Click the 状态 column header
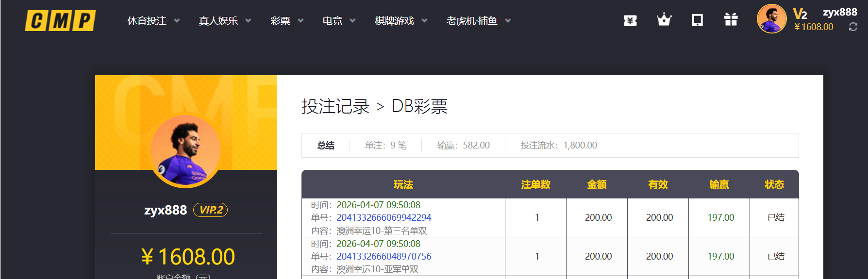Viewport: 868px width, 279px height. [x=774, y=184]
